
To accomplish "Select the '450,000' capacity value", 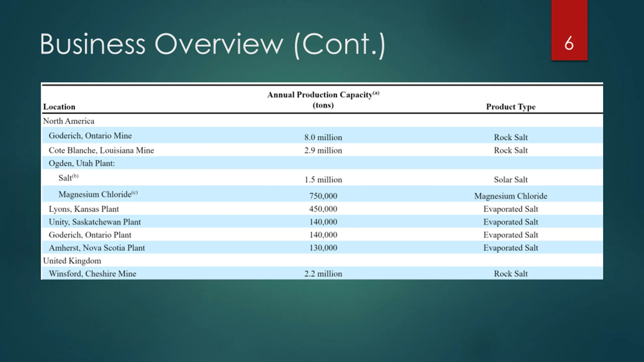I will click(x=323, y=209).
